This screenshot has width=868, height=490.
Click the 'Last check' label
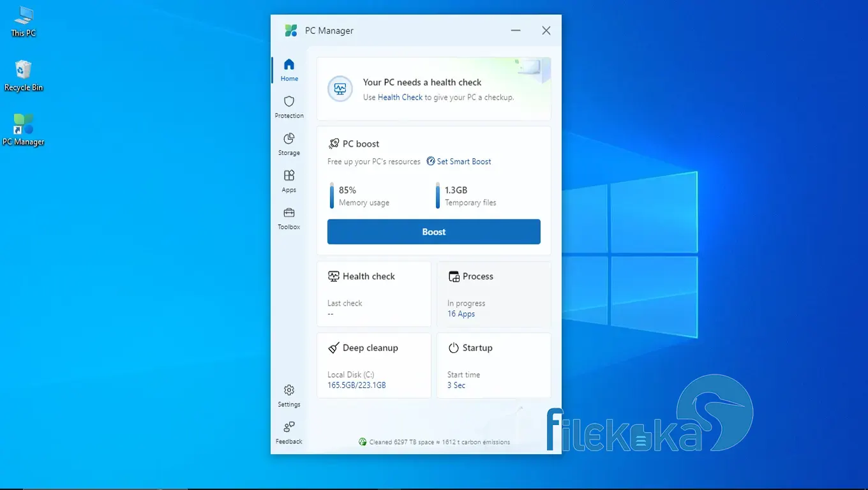click(345, 304)
